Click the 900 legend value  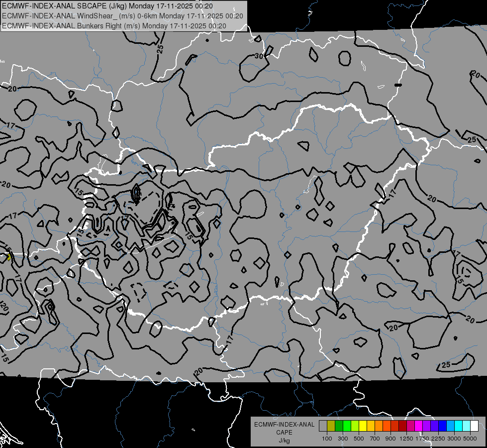[390, 439]
